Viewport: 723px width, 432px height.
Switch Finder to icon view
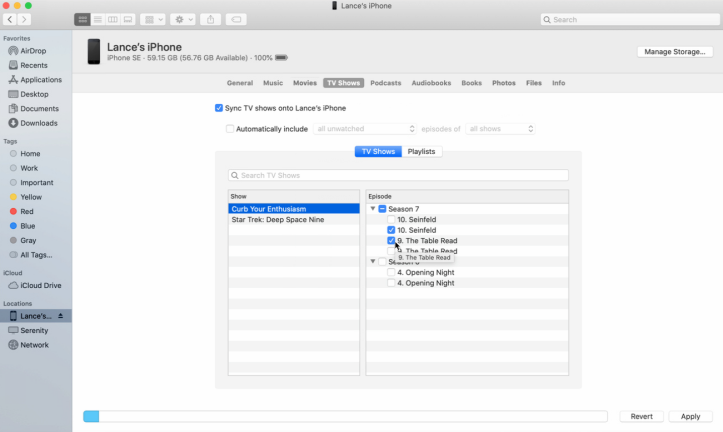coord(82,19)
